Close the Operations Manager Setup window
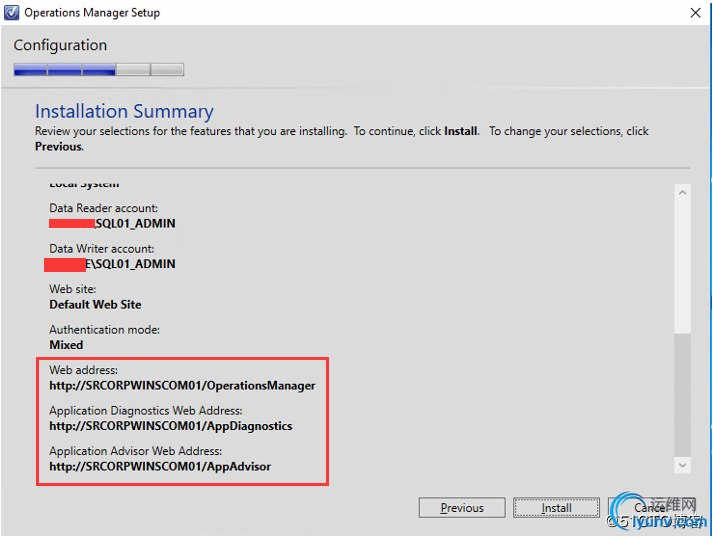This screenshot has height=538, width=713. point(695,13)
